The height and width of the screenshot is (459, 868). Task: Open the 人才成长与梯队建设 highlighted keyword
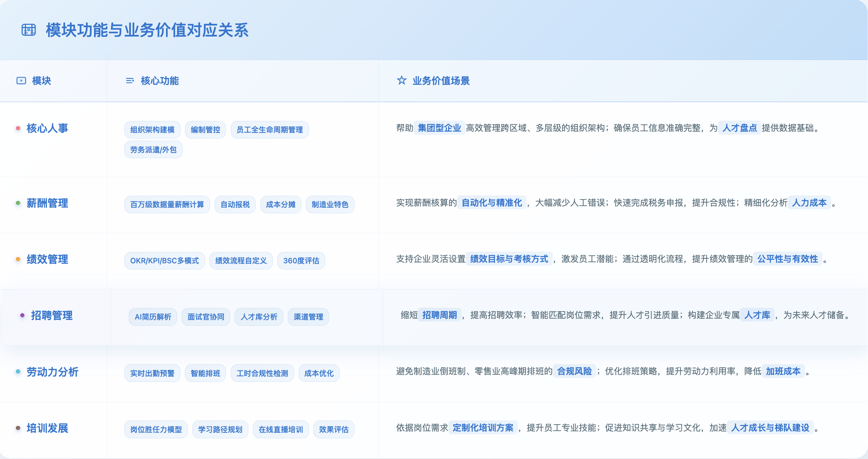pos(770,428)
